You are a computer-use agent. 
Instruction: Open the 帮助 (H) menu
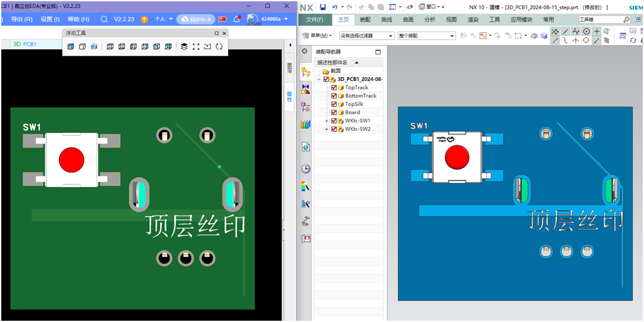78,19
